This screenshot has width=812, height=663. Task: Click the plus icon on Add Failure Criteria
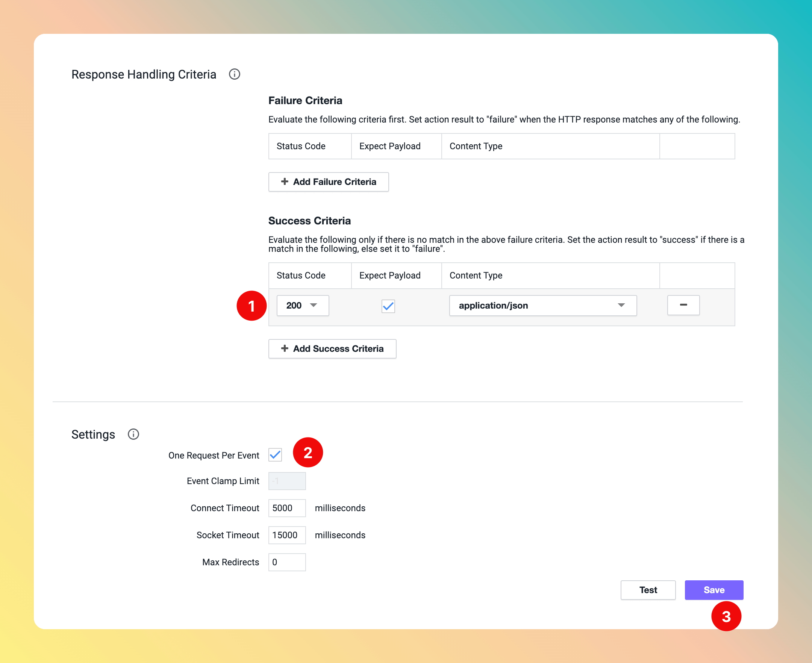point(285,182)
